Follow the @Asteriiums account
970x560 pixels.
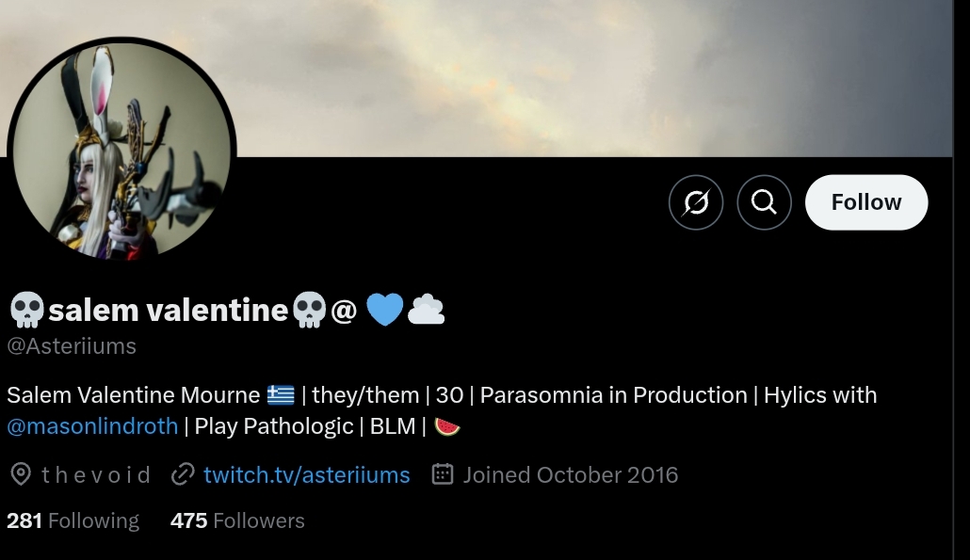[866, 202]
